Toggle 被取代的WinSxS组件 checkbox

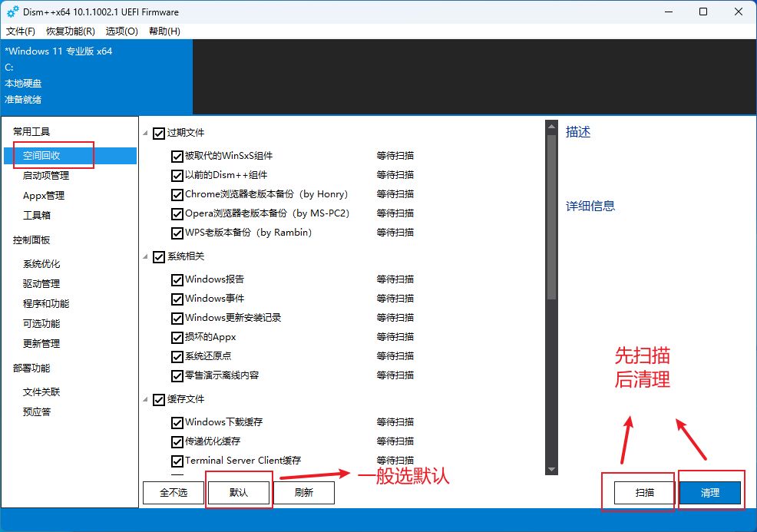click(177, 156)
